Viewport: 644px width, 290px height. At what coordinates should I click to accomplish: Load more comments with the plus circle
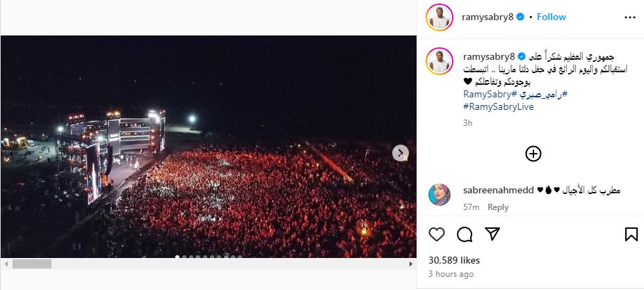[x=533, y=154]
